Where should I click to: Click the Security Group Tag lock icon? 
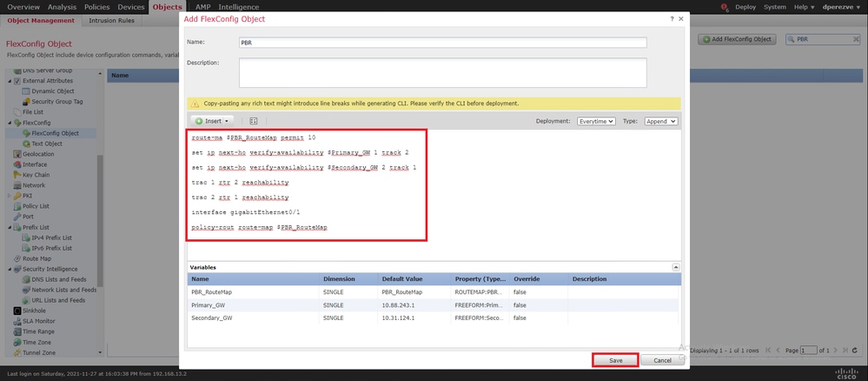click(26, 102)
